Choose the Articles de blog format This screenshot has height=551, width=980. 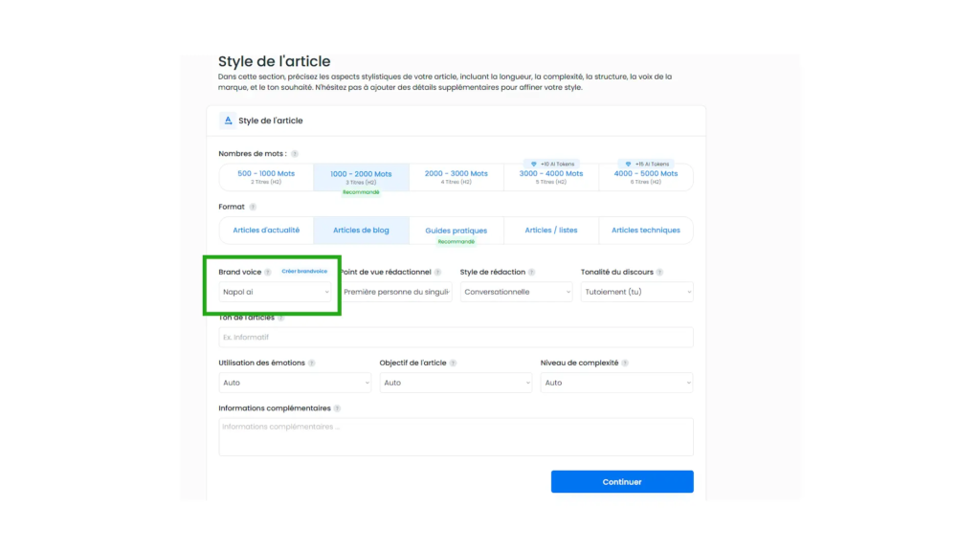361,231
